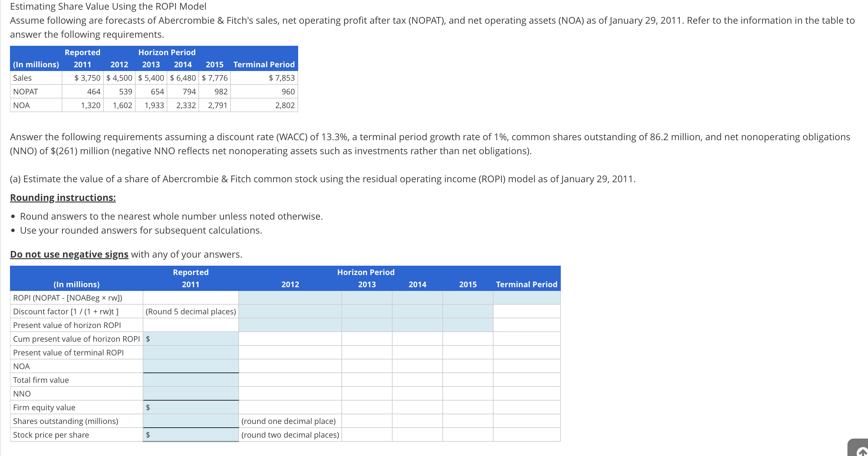Click the Firm equity value input field

(x=194, y=407)
